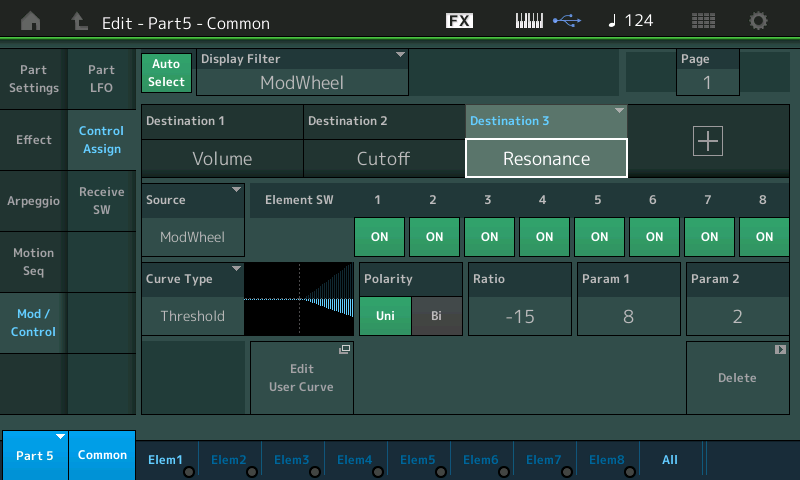The width and height of the screenshot is (800, 480).
Task: Toggle Element SW 1 ON button
Action: pyautogui.click(x=379, y=237)
